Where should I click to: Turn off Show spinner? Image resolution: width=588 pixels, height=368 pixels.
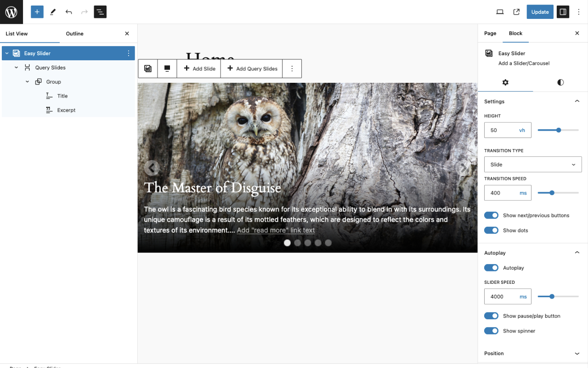[491, 330]
